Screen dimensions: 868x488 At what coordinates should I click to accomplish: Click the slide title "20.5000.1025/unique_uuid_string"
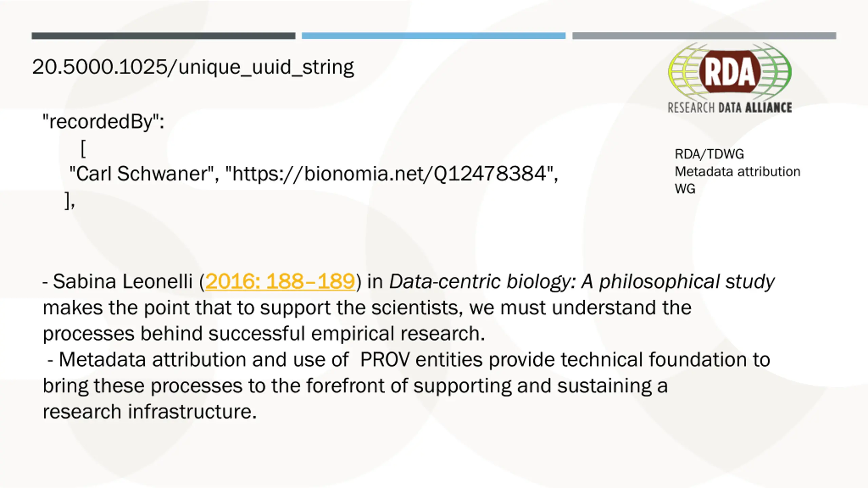[x=193, y=67]
